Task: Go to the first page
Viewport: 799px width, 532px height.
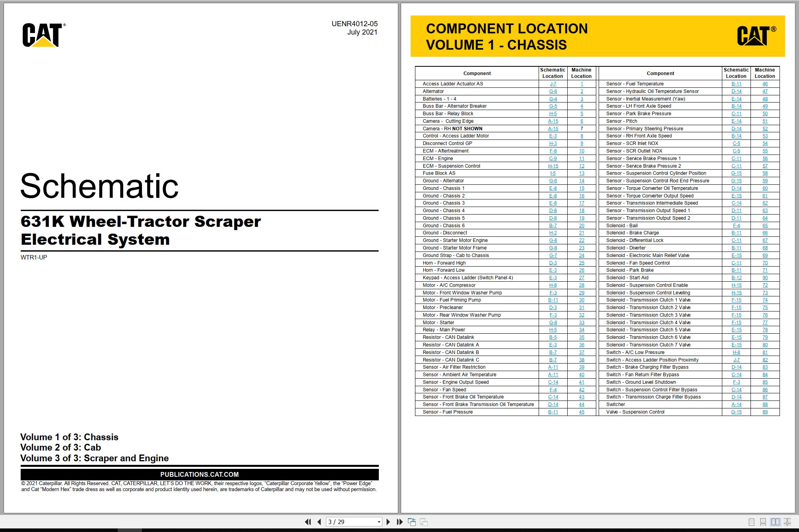Action: (x=308, y=522)
